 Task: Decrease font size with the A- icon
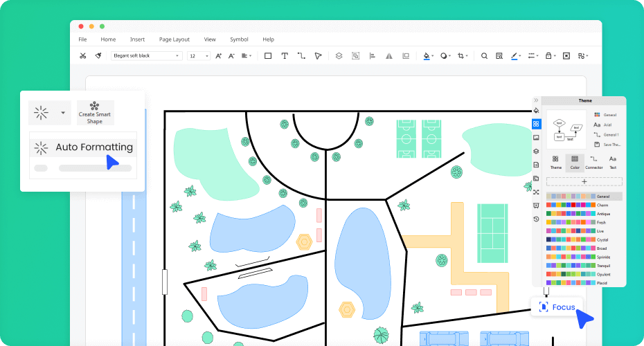tap(232, 56)
